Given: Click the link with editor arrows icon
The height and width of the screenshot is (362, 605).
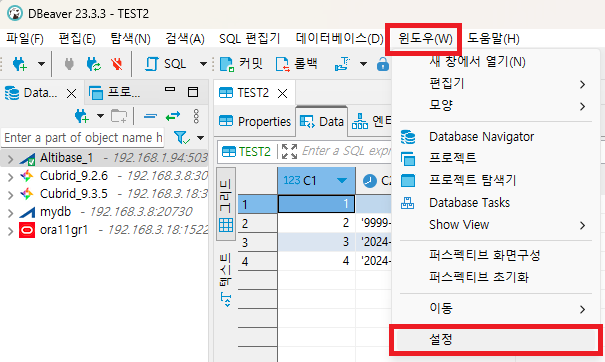Looking at the screenshot, I should coord(172,116).
